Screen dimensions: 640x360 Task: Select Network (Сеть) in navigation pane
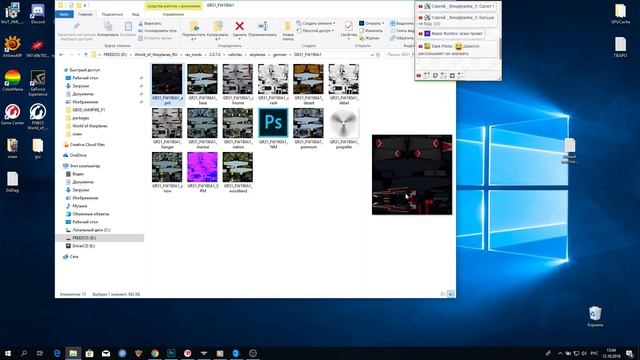71,256
